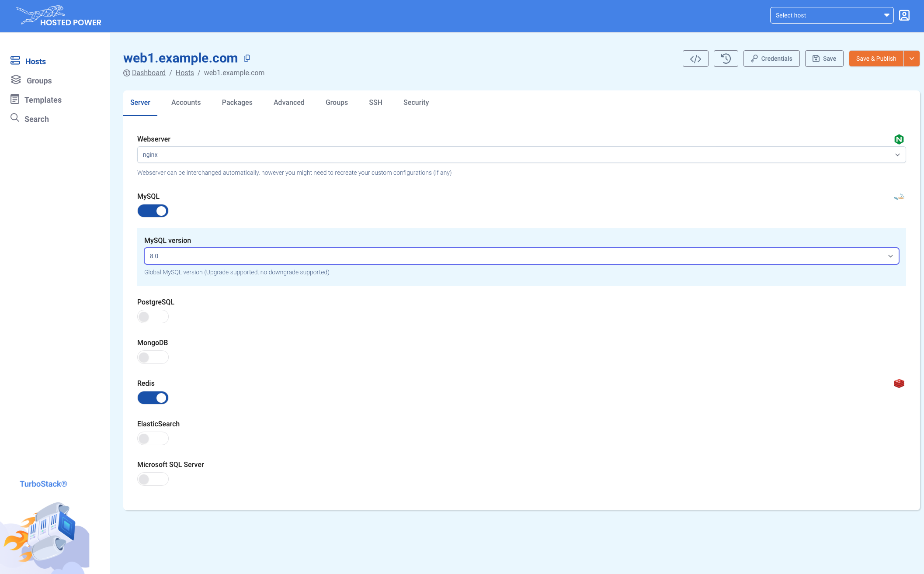Viewport: 924px width, 574px height.
Task: Open the history revisions button
Action: coord(726,59)
